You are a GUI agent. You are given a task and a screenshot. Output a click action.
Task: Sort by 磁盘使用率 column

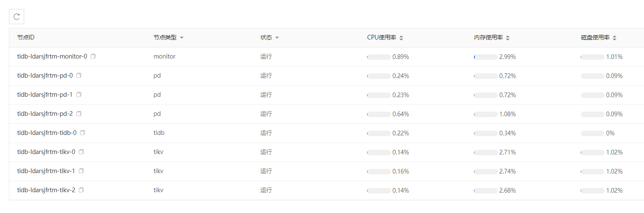(615, 38)
